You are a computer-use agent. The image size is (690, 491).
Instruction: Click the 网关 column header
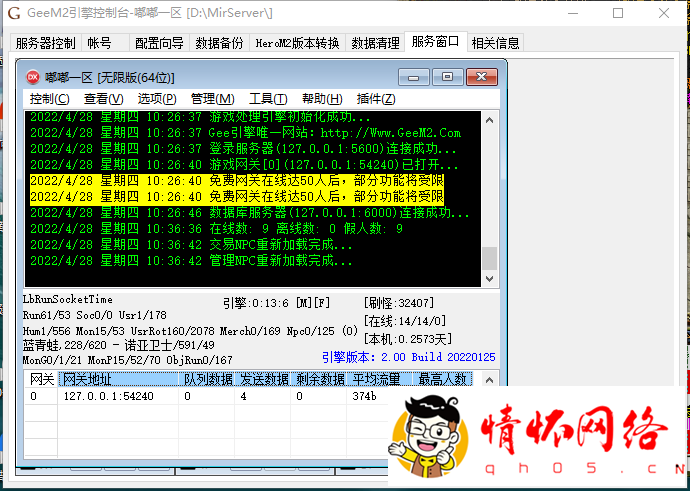[42, 379]
